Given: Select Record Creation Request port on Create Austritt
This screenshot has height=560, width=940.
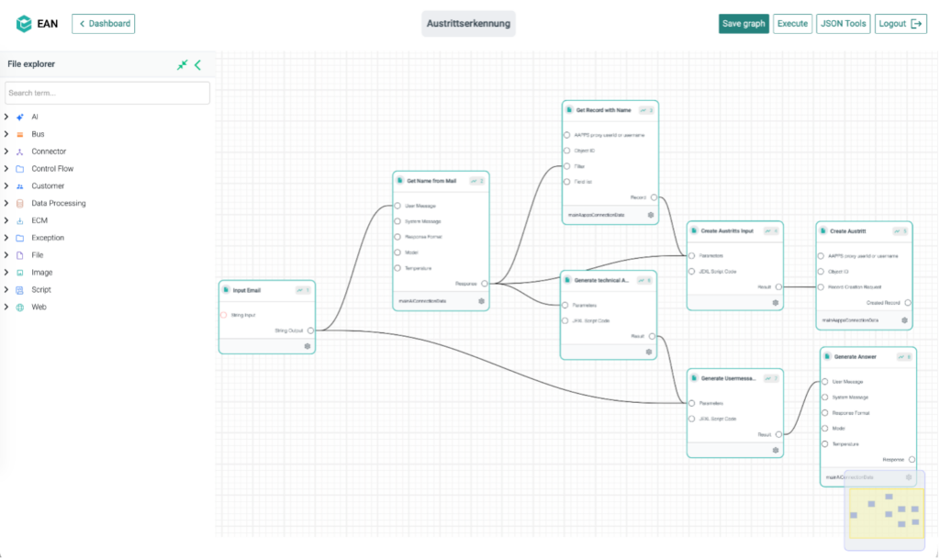Looking at the screenshot, I should pos(821,287).
